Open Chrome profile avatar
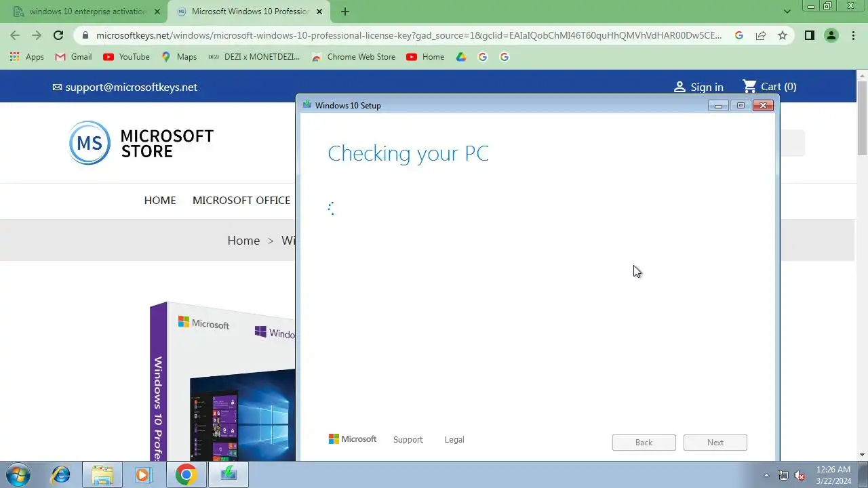The height and width of the screenshot is (488, 868). [x=831, y=35]
